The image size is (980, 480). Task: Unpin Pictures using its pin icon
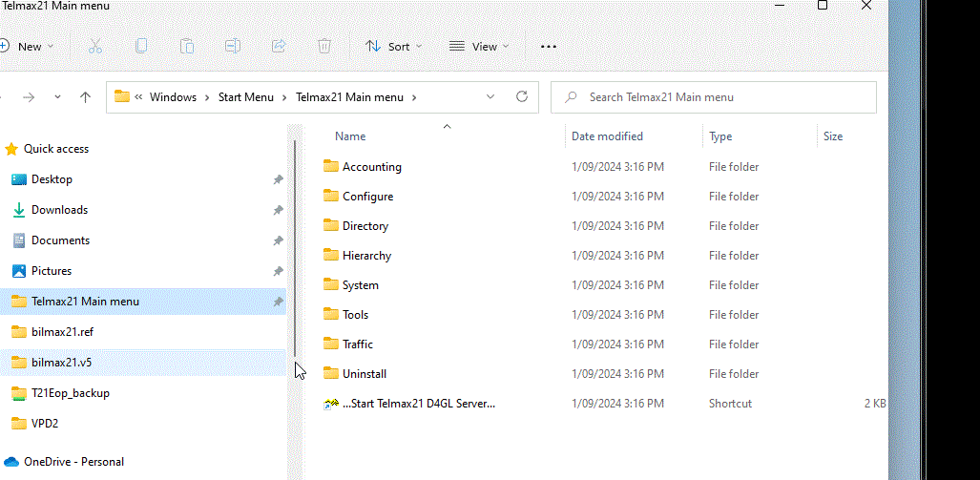278,271
